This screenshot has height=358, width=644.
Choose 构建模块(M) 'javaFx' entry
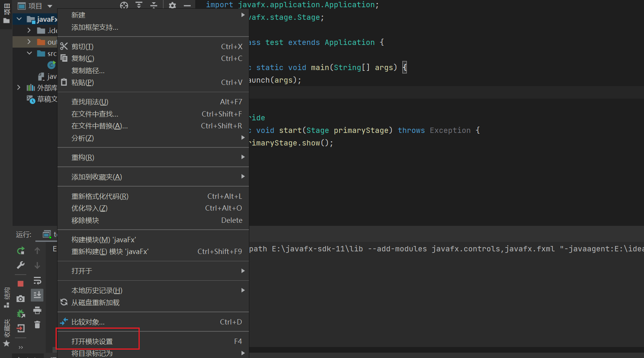point(153,240)
